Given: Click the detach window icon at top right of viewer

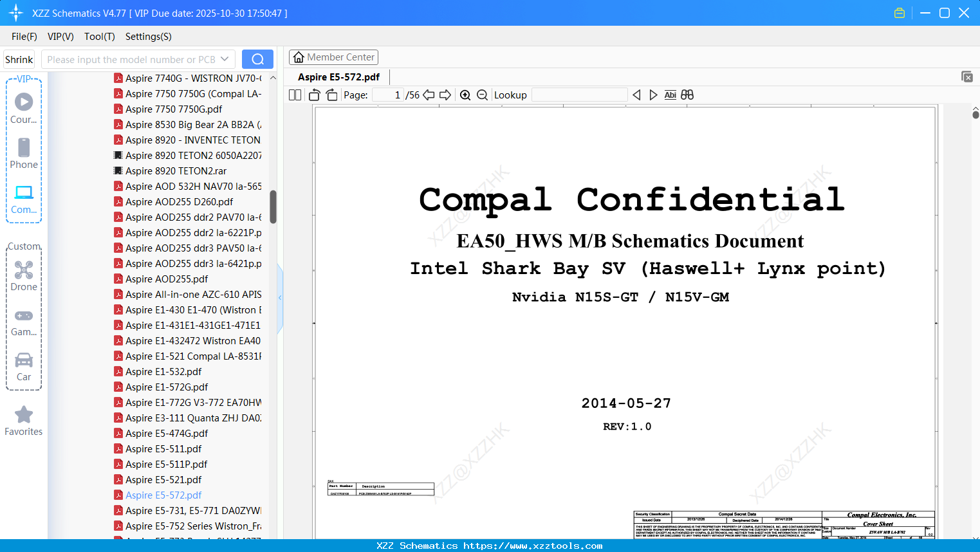Looking at the screenshot, I should 966,77.
